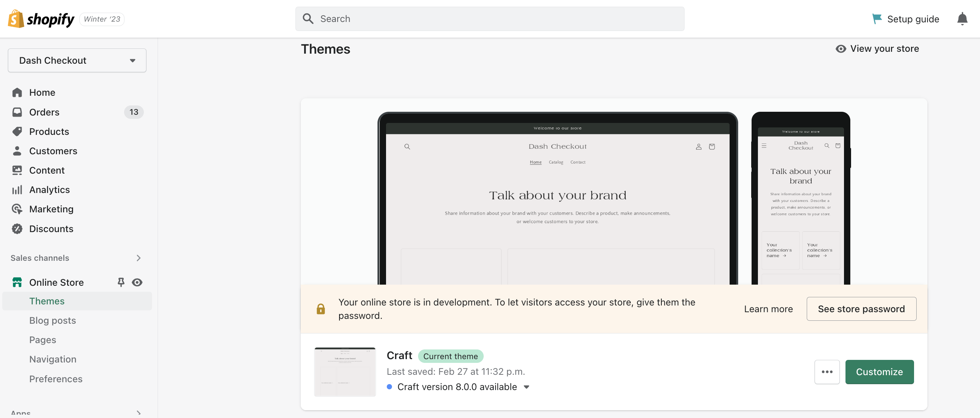The width and height of the screenshot is (980, 418).
Task: Click the Shopify logo
Action: click(41, 19)
